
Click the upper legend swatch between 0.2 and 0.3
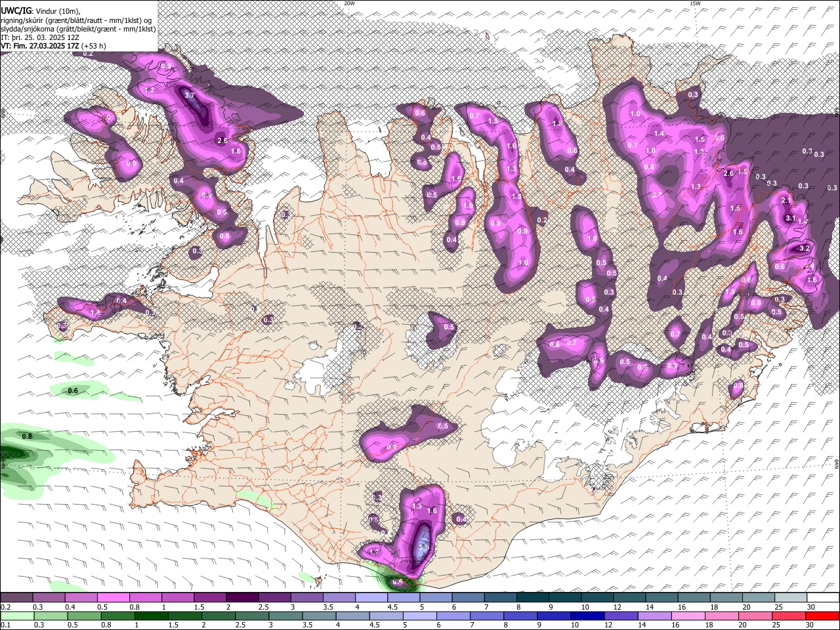pyautogui.click(x=16, y=597)
